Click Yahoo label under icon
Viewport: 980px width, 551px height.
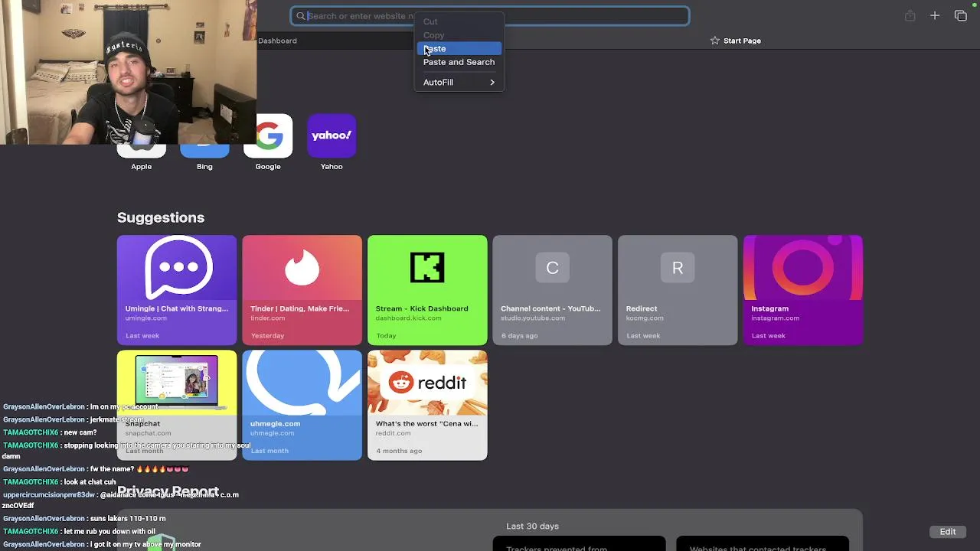(x=332, y=166)
